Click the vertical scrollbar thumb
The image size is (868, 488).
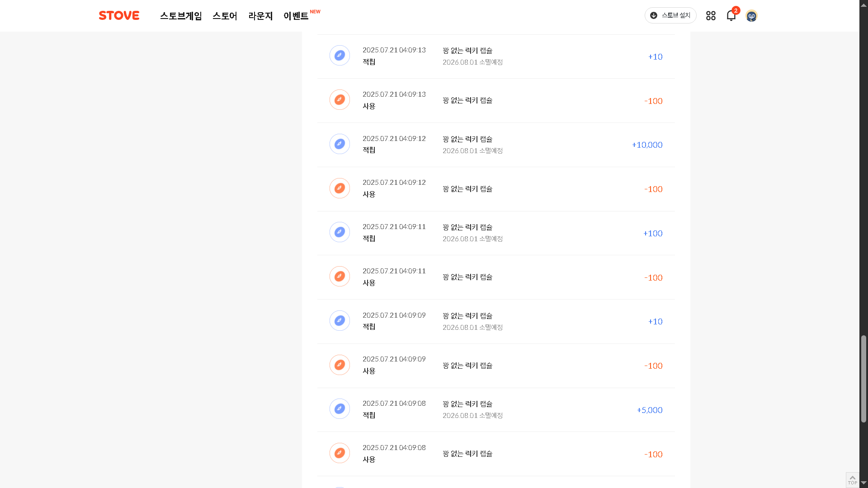click(863, 379)
